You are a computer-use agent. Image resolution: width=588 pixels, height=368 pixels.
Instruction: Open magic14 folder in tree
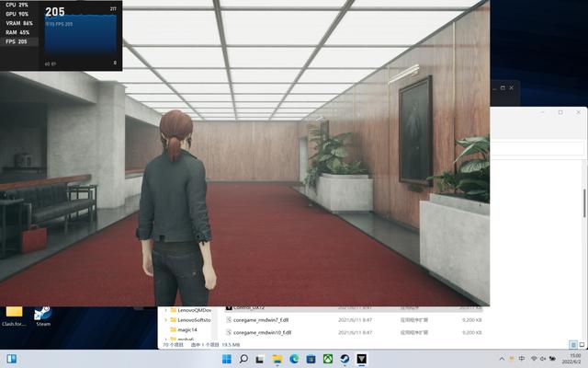184,329
